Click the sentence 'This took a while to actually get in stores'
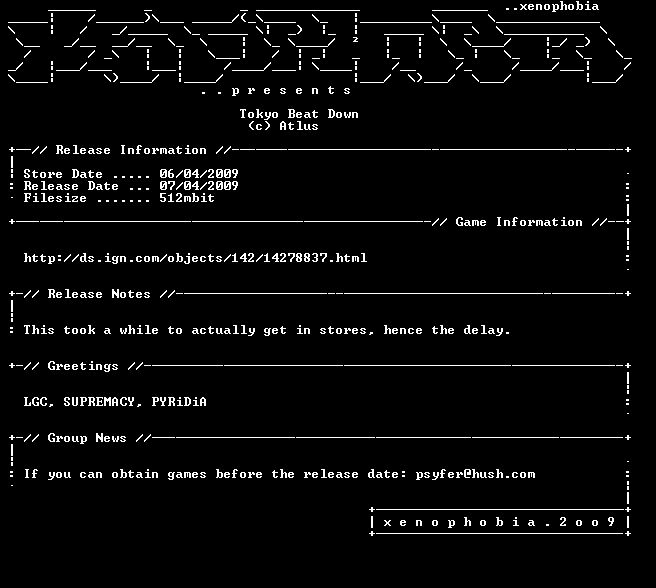This screenshot has height=588, width=656. (x=198, y=330)
